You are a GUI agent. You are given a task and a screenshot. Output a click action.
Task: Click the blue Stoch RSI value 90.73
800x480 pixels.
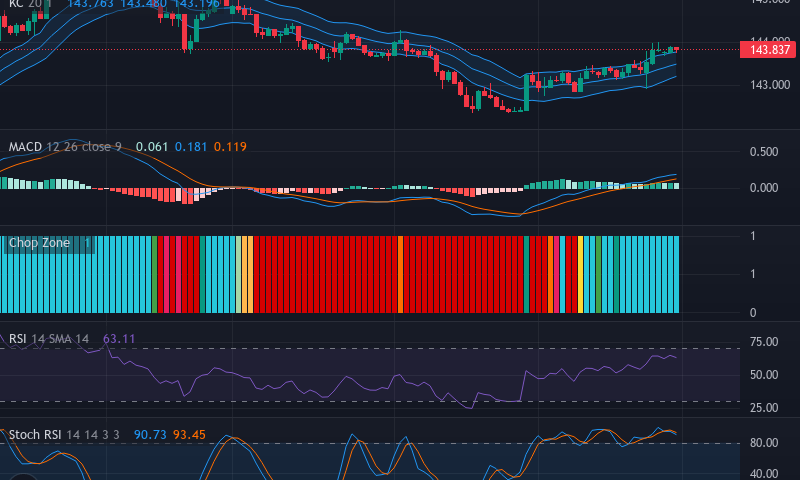[x=150, y=435]
